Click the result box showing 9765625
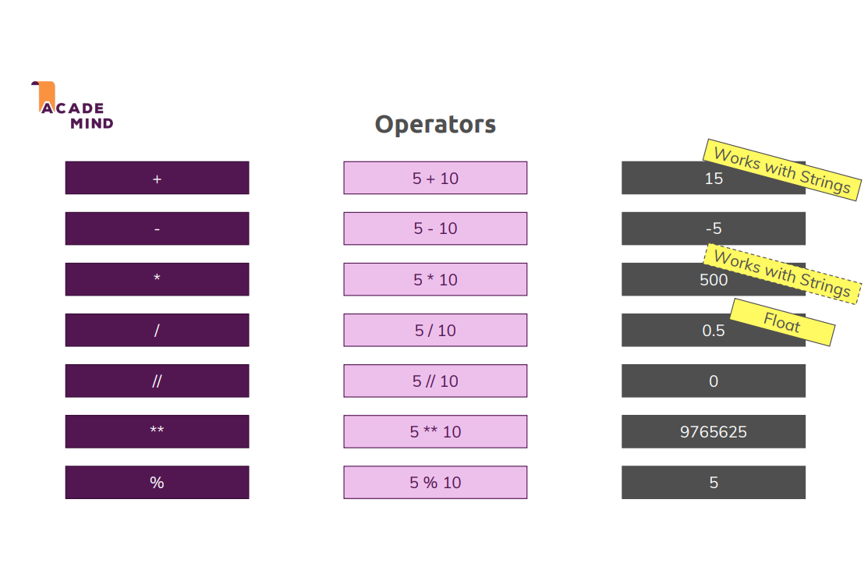The height and width of the screenshot is (588, 868). pos(713,431)
